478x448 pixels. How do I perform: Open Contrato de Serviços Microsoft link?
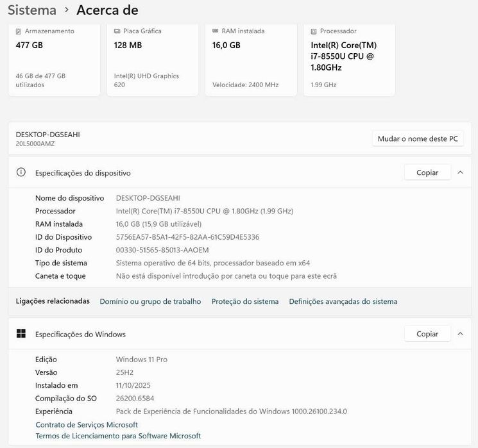tap(87, 424)
